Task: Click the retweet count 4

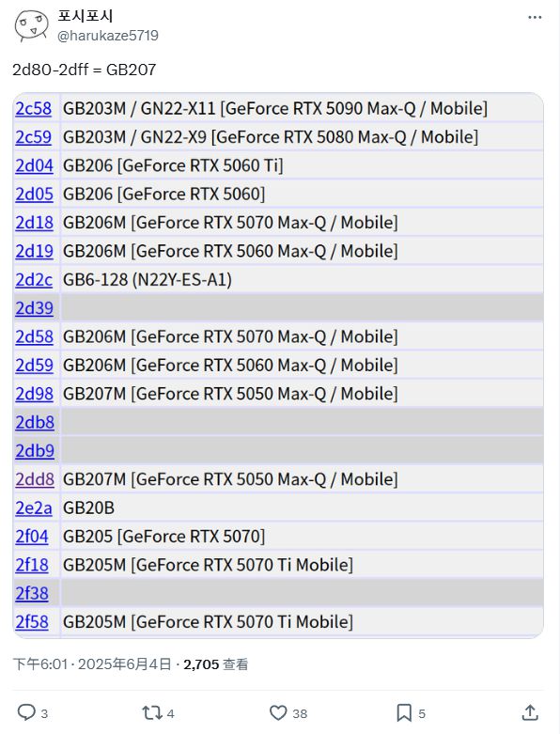Action: point(171,714)
